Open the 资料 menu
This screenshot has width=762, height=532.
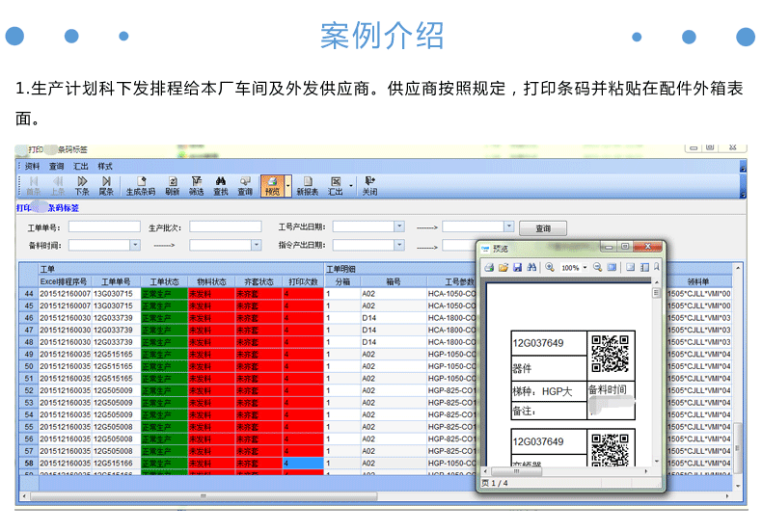pyautogui.click(x=33, y=166)
